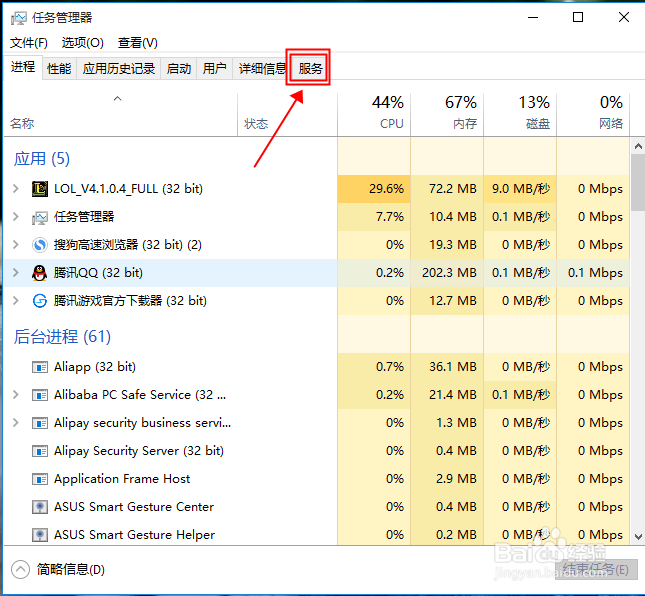This screenshot has width=645, height=596.
Task: Select the ASUS Smart Gesture Helper name
Action: 135,535
